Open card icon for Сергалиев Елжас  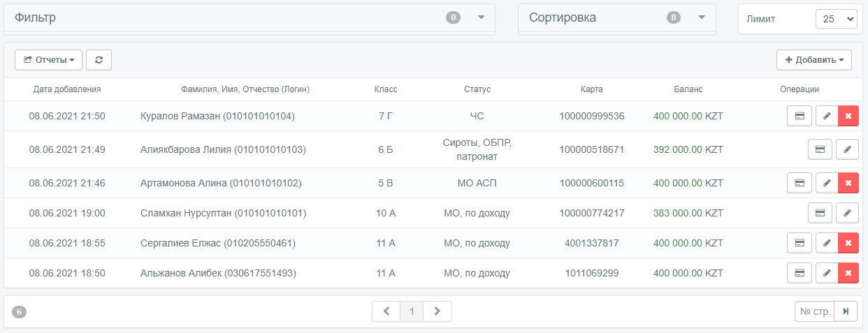coord(800,243)
